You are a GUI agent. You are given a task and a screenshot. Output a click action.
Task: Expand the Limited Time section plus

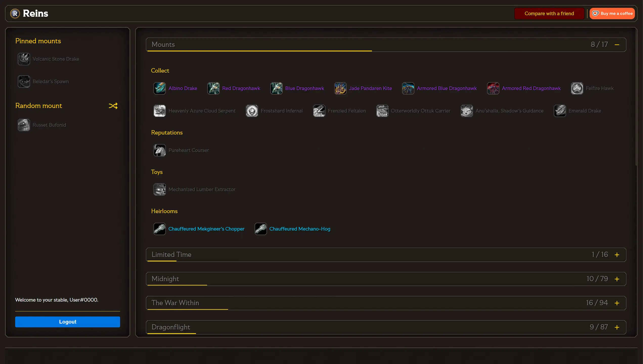coord(617,255)
